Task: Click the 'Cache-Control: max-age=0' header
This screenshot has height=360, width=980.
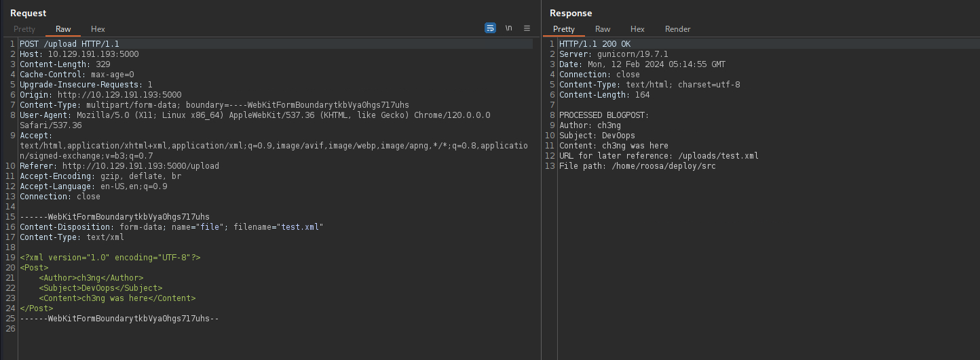Action: [77, 75]
